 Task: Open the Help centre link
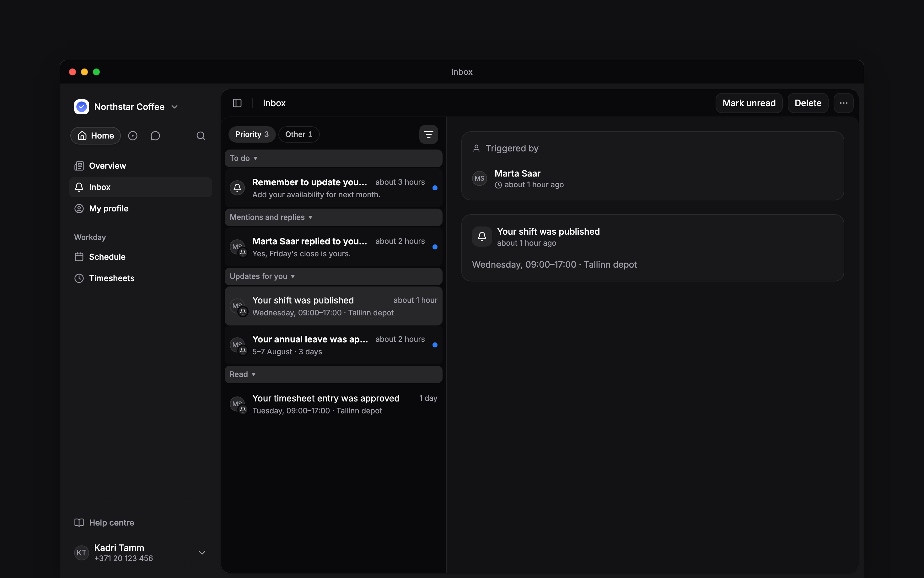[141, 523]
